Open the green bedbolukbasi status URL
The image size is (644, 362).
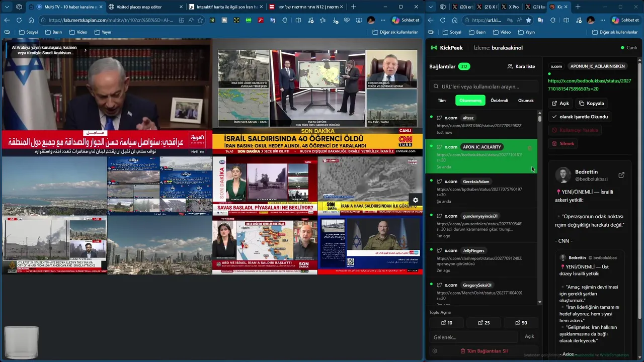tap(589, 84)
